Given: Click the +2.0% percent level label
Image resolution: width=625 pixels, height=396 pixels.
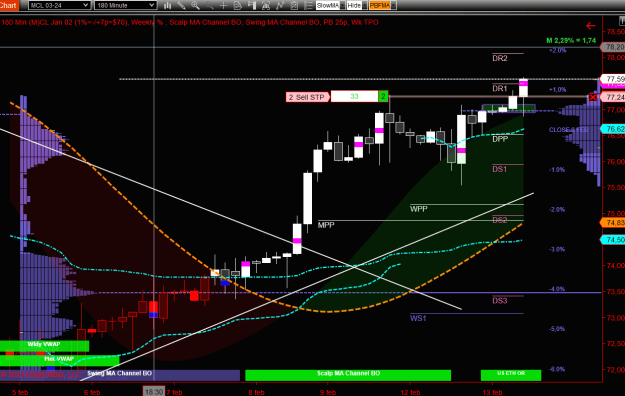Looking at the screenshot, I should click(x=557, y=50).
